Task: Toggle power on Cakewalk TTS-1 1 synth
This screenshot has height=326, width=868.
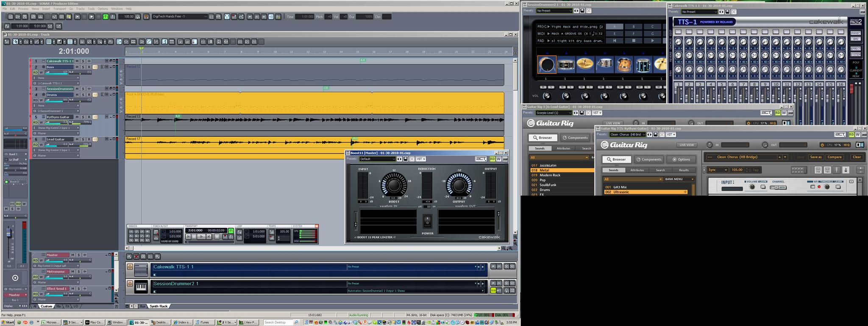Action: [130, 267]
